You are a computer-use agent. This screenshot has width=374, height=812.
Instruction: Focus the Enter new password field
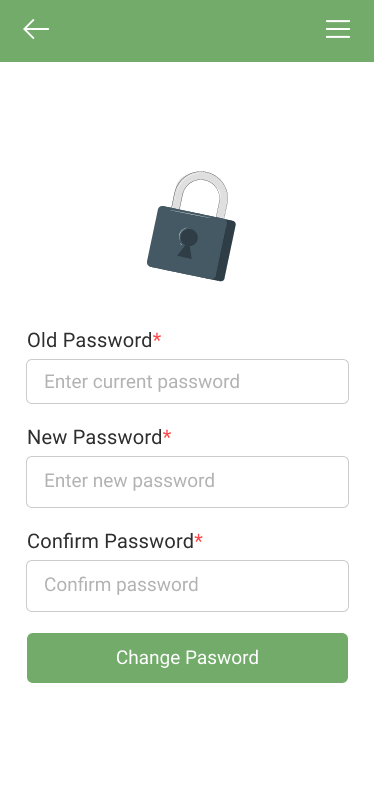(x=188, y=482)
